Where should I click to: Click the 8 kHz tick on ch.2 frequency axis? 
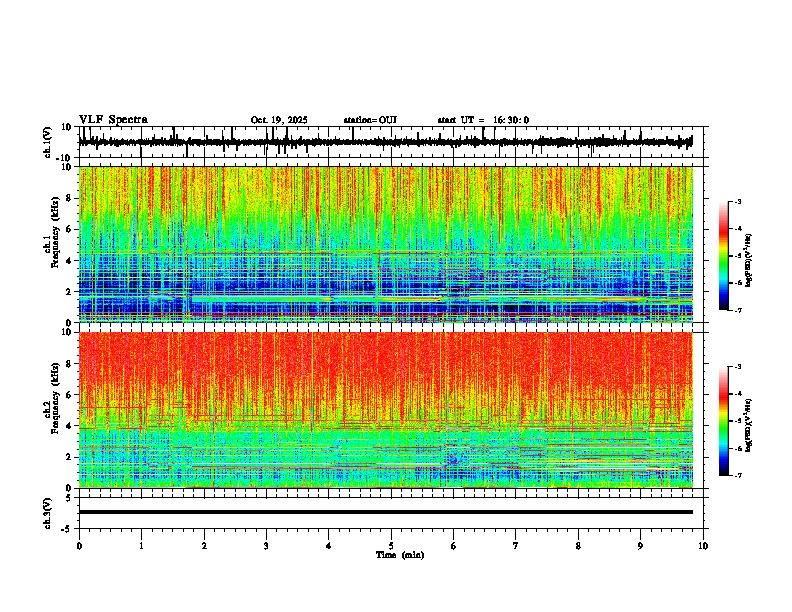click(70, 364)
